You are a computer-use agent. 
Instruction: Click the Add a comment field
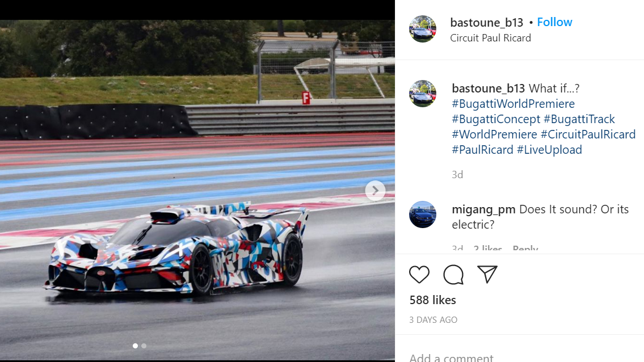tap(519, 357)
